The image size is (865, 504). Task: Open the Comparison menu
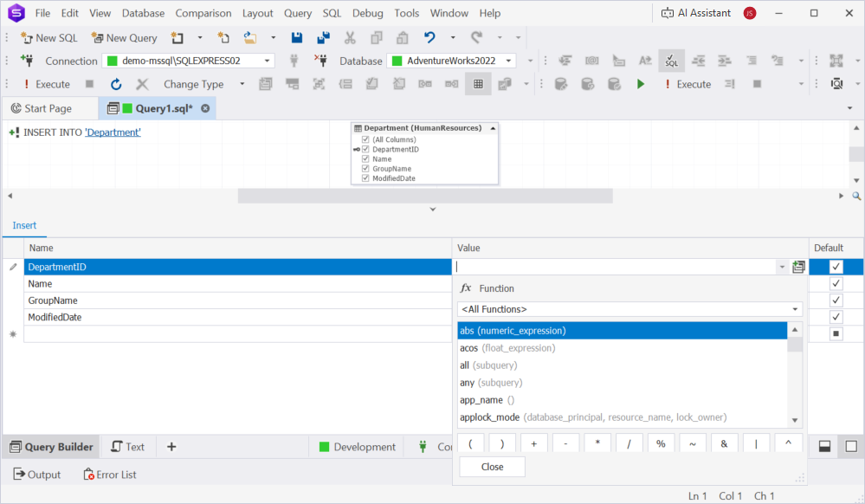point(203,13)
